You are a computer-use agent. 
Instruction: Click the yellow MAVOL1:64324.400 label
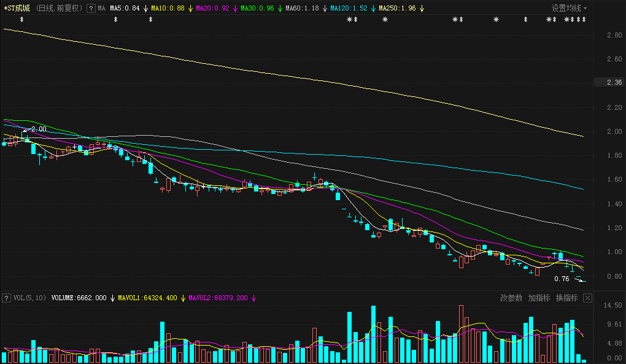[148, 298]
